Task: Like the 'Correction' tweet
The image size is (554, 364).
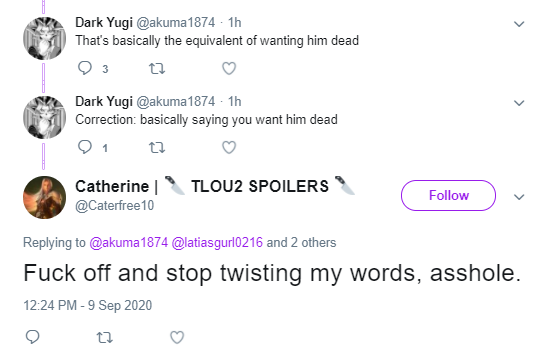Action: pyautogui.click(x=229, y=147)
